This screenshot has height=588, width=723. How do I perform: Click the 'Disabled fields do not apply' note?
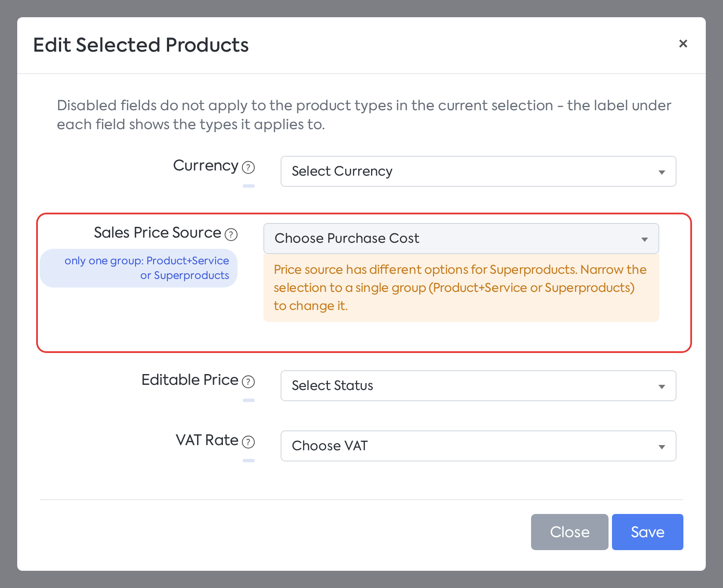(x=364, y=115)
